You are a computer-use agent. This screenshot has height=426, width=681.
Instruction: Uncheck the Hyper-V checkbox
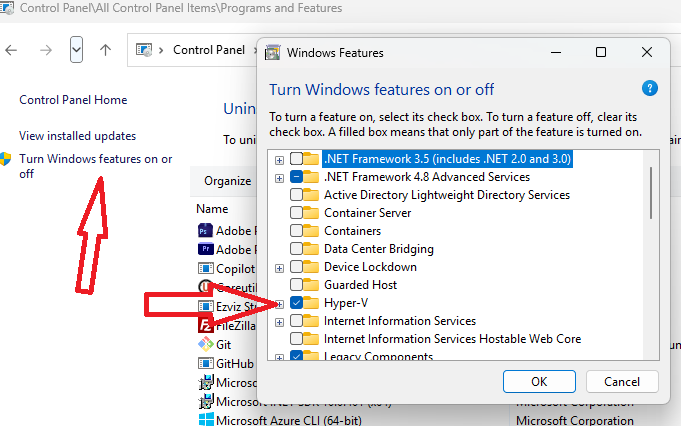(x=296, y=303)
